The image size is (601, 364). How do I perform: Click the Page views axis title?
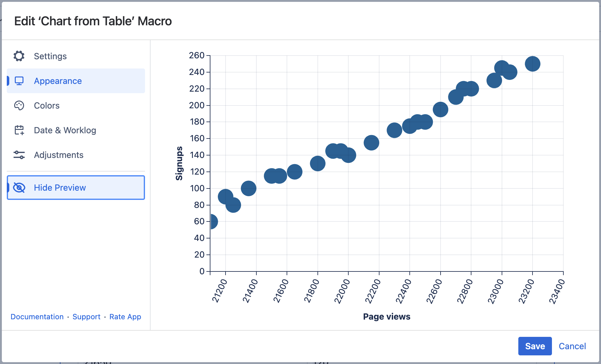tap(387, 316)
